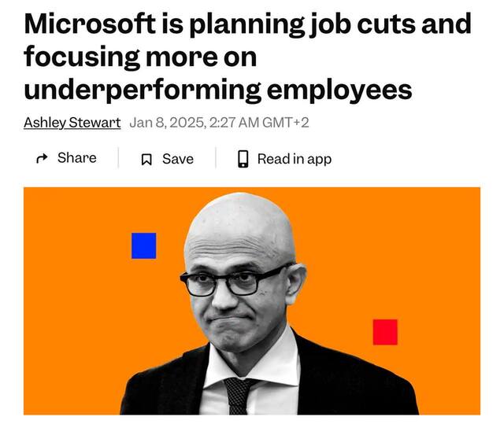Image resolution: width=504 pixels, height=424 pixels.
Task: Click the word "Microsoft" in the headline
Action: (87, 23)
